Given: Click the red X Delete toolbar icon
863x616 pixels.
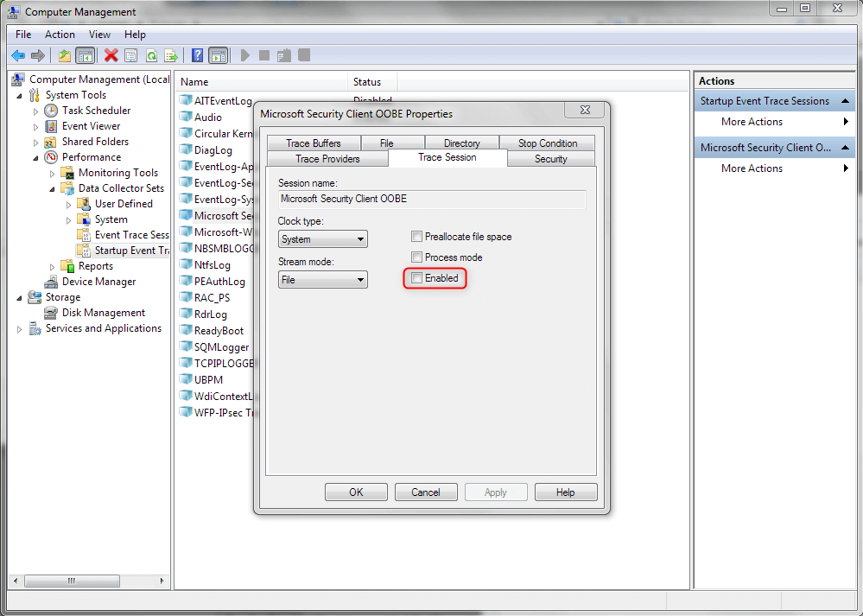Looking at the screenshot, I should point(111,55).
